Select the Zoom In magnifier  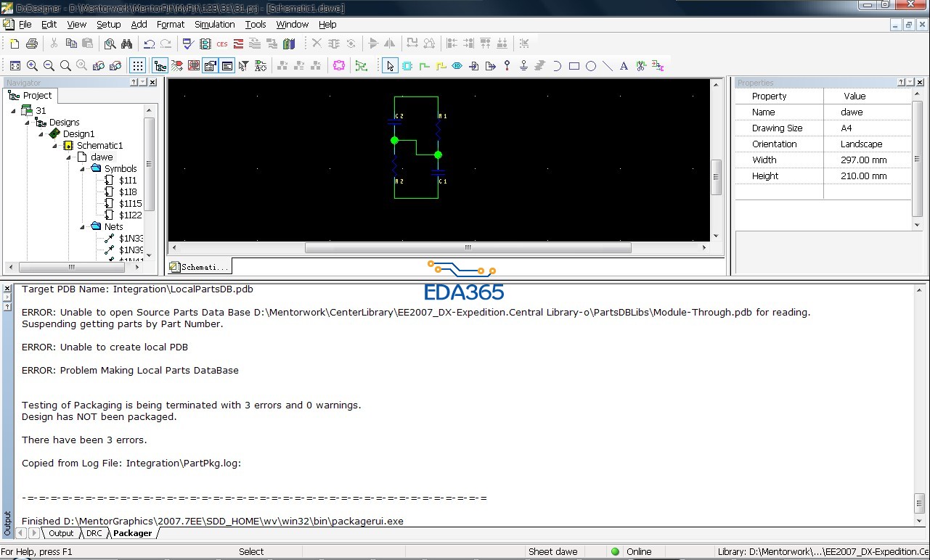[32, 66]
